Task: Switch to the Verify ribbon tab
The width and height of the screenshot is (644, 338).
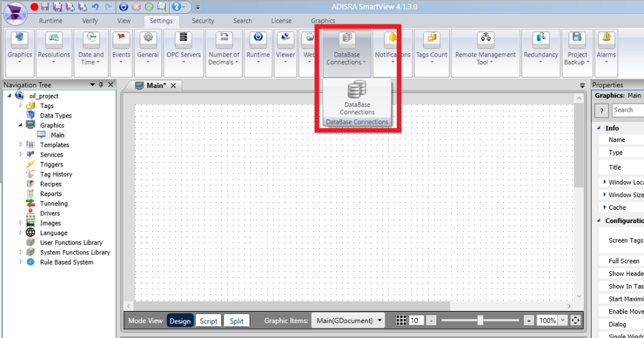Action: 90,21
